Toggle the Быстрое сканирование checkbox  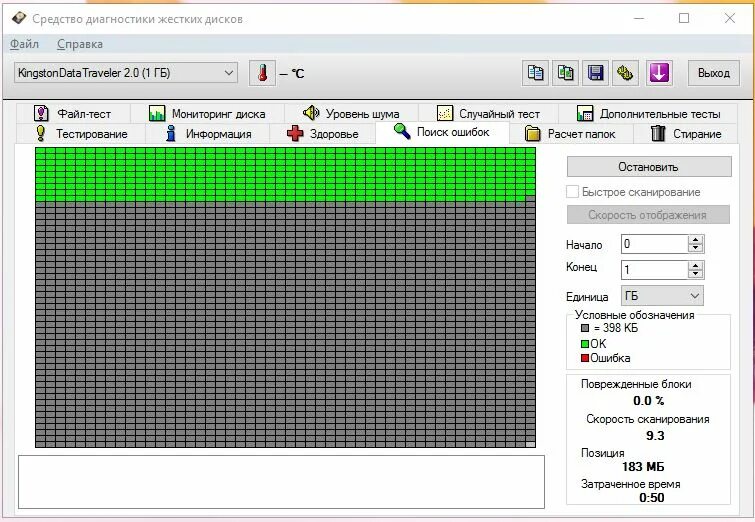click(x=573, y=192)
